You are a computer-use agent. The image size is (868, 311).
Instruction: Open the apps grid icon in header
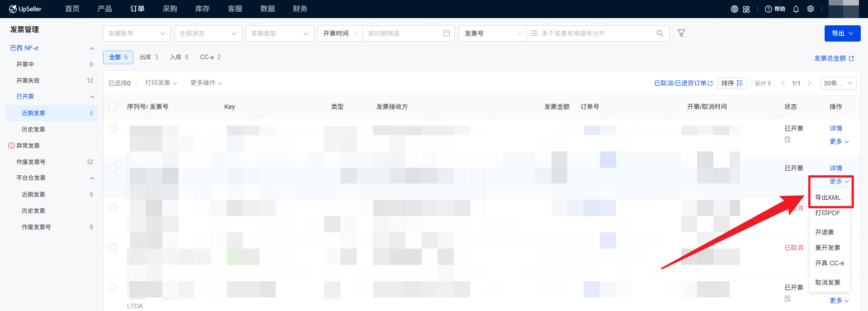[x=746, y=9]
